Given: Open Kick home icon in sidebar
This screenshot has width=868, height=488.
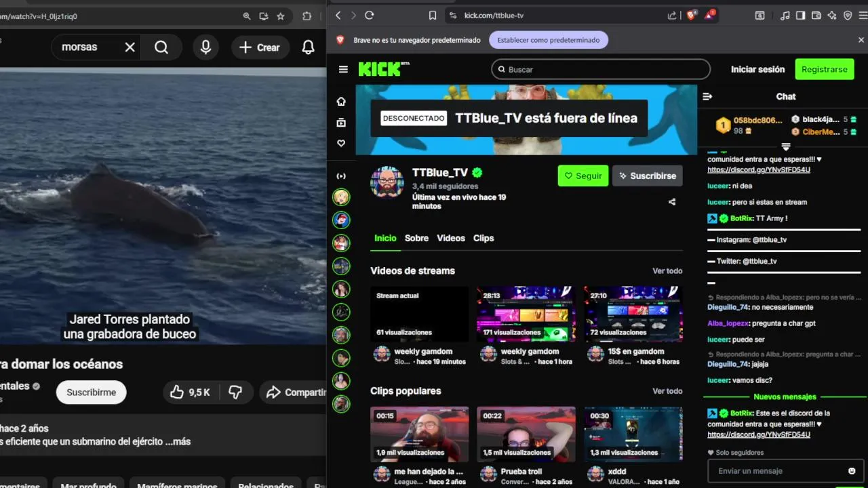Looking at the screenshot, I should point(341,101).
